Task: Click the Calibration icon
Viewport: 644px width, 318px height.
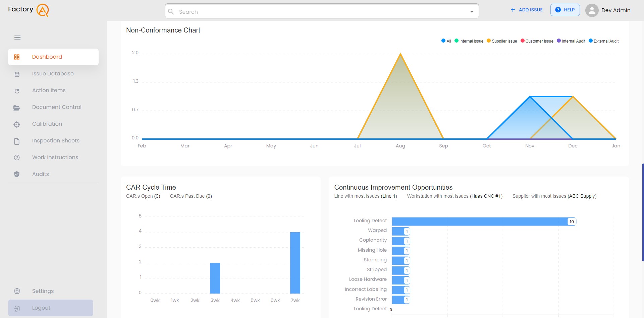Action: [x=17, y=124]
